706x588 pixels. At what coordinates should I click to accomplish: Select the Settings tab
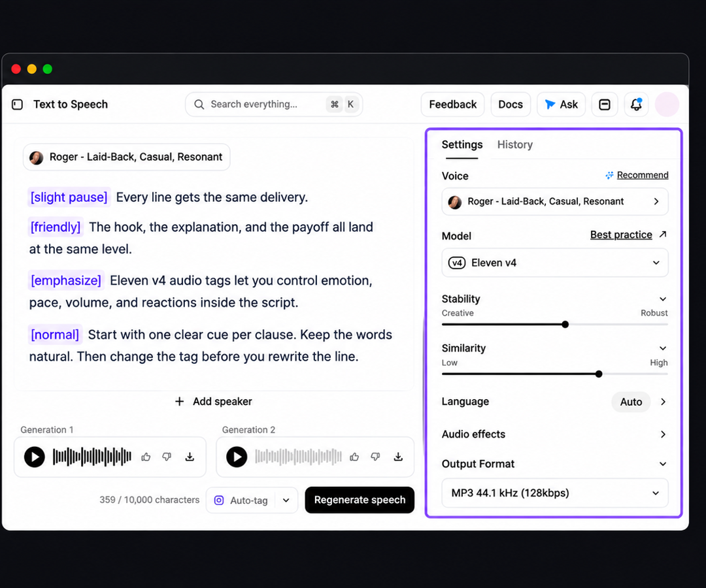pos(462,144)
